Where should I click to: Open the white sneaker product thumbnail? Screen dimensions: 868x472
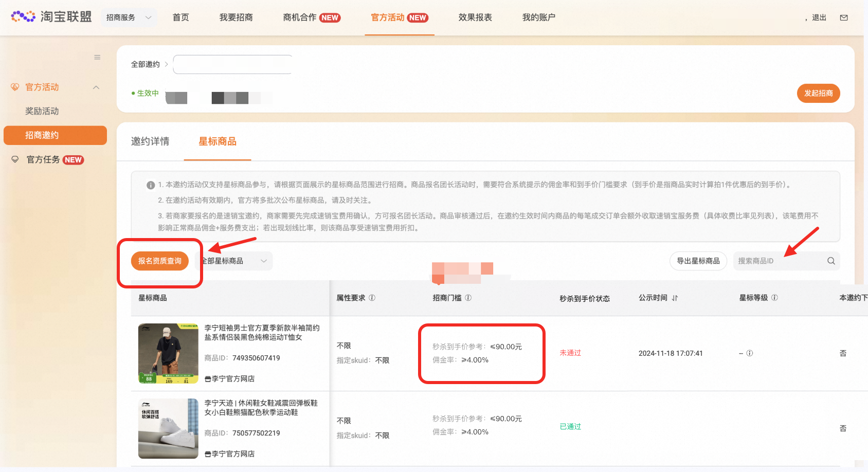(168, 428)
